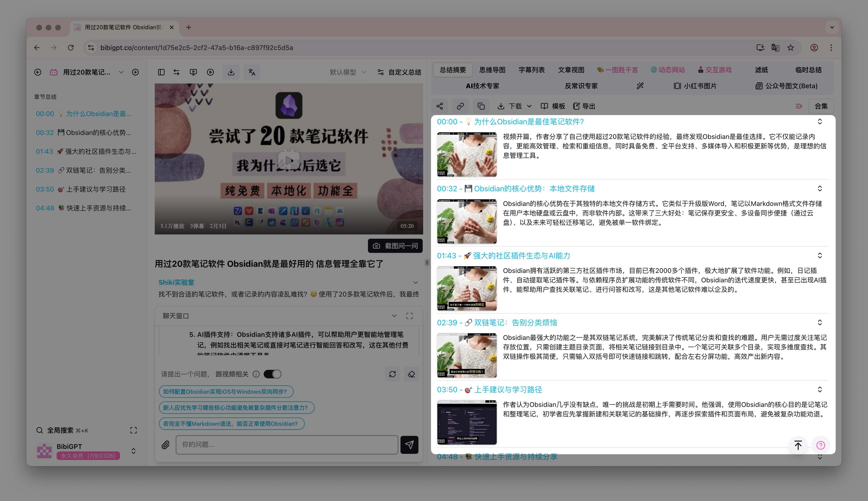Open the 下载 download dropdown
868x501 pixels.
515,106
